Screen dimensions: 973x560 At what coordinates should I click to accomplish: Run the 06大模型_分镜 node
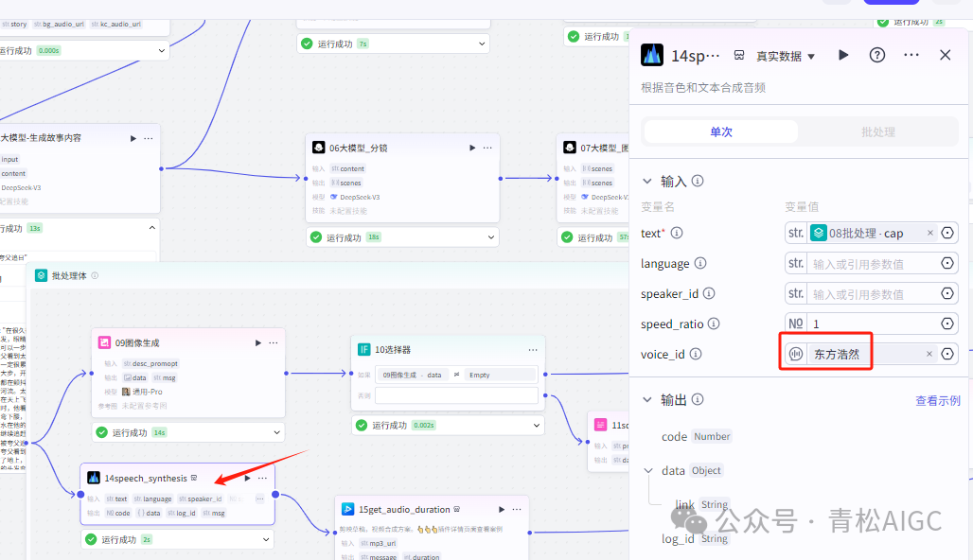pos(471,148)
